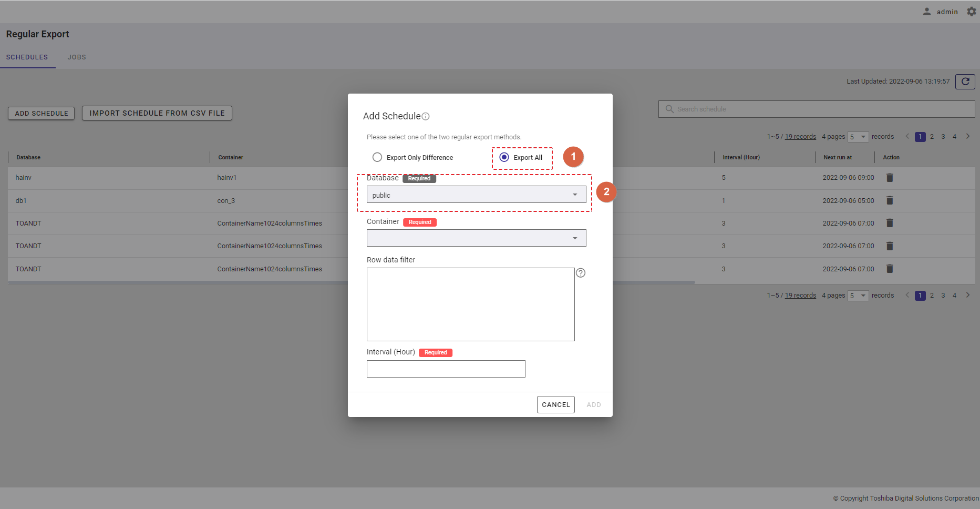Click the Next run at column header

[838, 157]
